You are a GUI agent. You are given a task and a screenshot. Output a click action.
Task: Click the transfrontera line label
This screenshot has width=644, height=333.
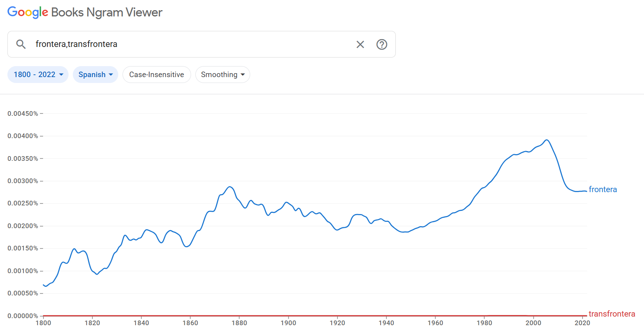tap(612, 314)
